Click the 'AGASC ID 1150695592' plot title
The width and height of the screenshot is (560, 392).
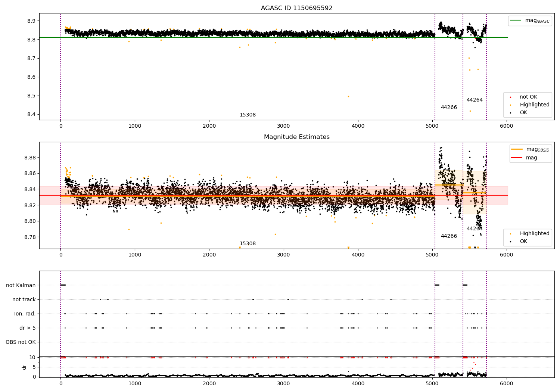coord(296,8)
